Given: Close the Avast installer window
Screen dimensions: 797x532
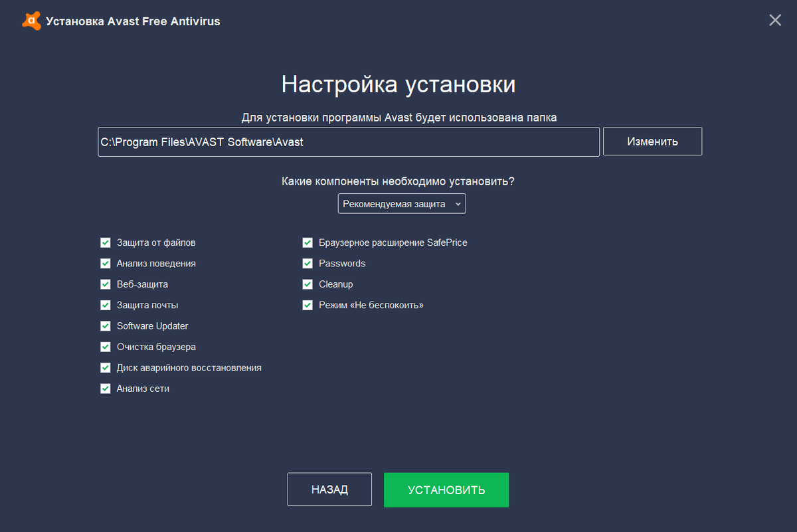Looking at the screenshot, I should (775, 20).
